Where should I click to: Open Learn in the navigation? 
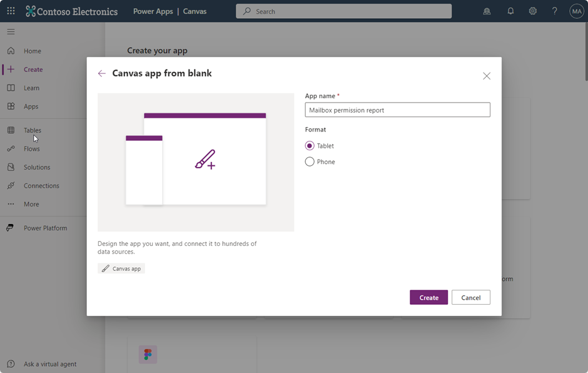(x=31, y=88)
